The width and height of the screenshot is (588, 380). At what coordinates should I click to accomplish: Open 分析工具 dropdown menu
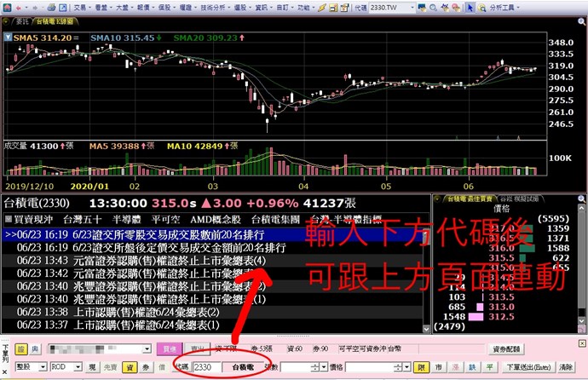504,8
